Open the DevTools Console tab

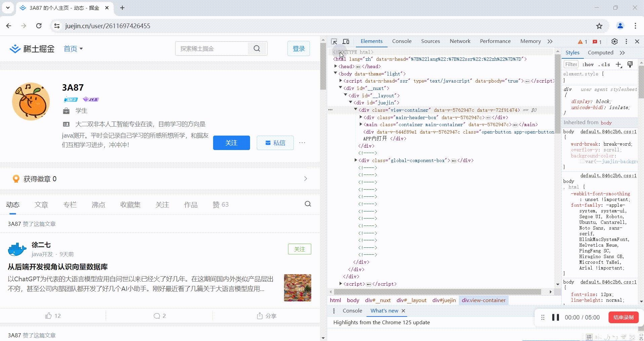(402, 41)
